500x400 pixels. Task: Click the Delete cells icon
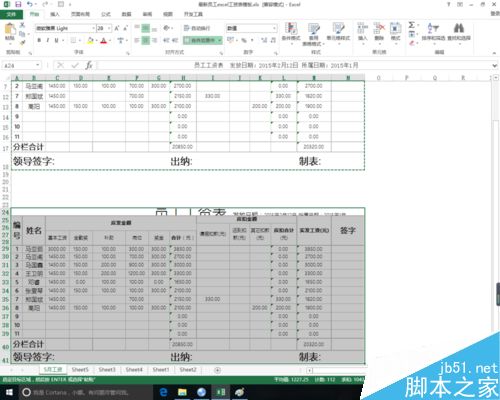(379, 29)
